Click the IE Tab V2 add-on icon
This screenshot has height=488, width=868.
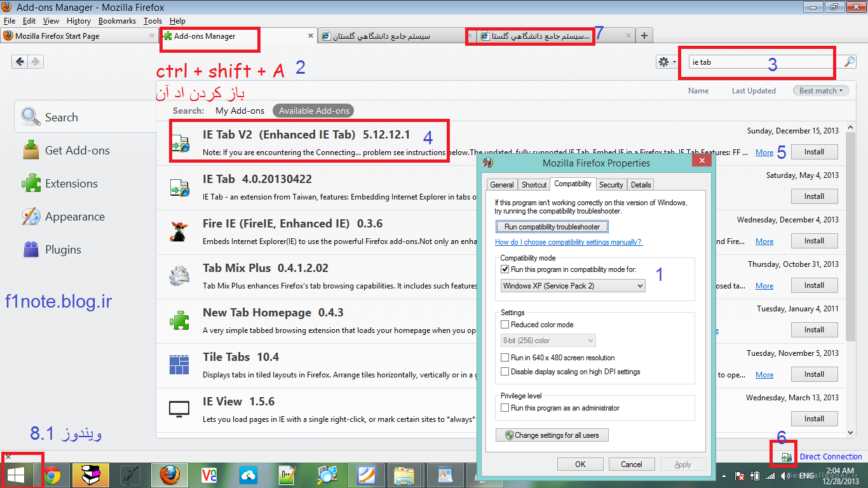tap(179, 144)
